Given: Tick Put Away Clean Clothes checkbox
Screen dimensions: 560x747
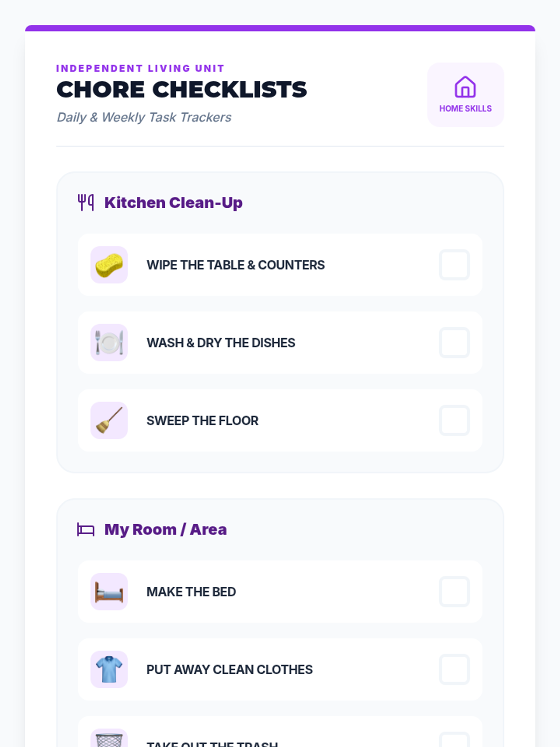Looking at the screenshot, I should [454, 669].
